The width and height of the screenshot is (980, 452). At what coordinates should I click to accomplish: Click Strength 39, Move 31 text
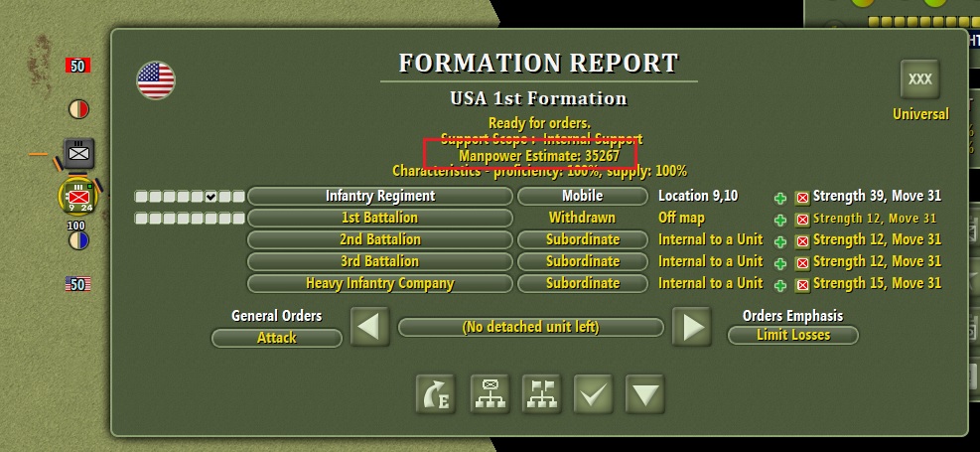pos(877,196)
